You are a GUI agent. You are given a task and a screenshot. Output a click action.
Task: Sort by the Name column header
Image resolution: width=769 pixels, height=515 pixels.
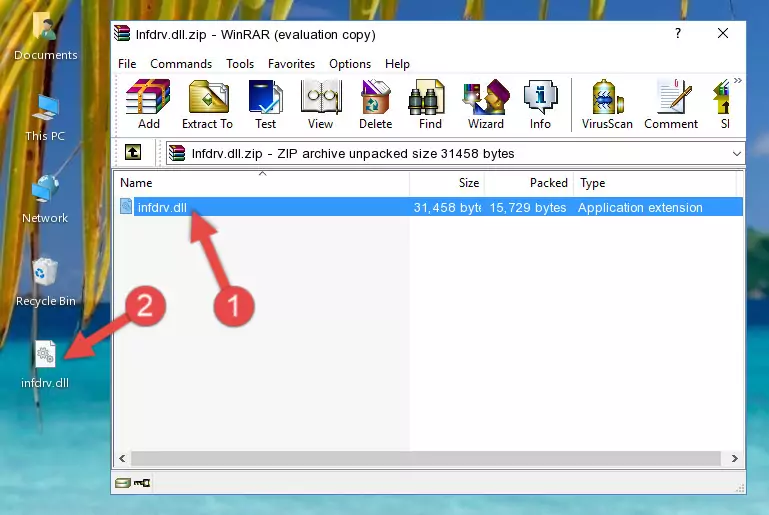(x=262, y=183)
